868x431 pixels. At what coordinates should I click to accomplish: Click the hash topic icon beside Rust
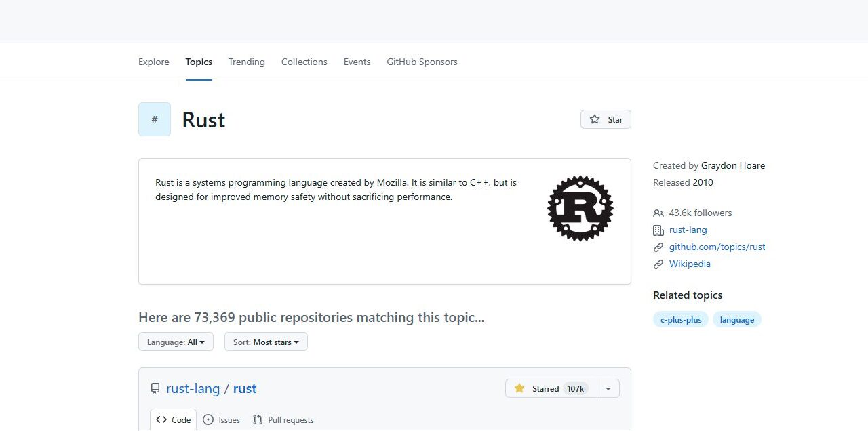(x=155, y=119)
